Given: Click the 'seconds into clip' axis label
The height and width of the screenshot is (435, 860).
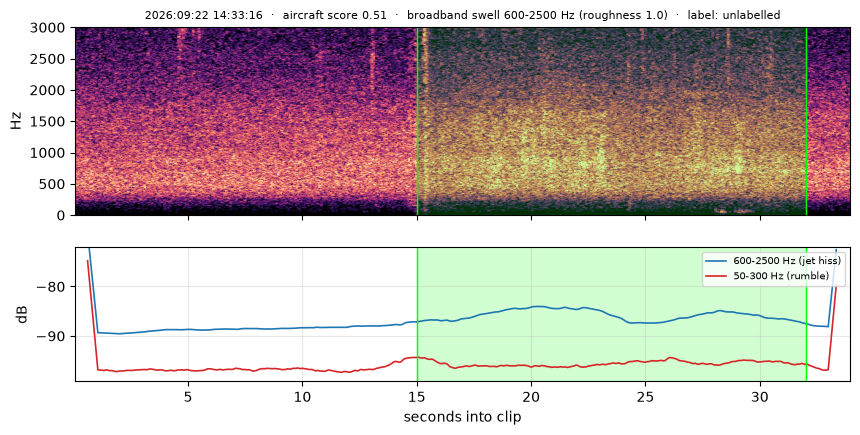Looking at the screenshot, I should click(462, 417).
